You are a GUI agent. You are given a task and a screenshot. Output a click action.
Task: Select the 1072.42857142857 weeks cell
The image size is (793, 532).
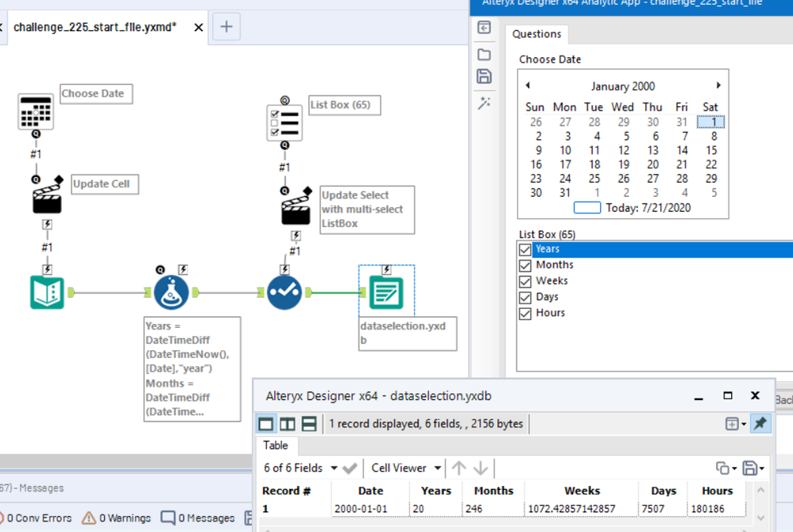(582, 509)
